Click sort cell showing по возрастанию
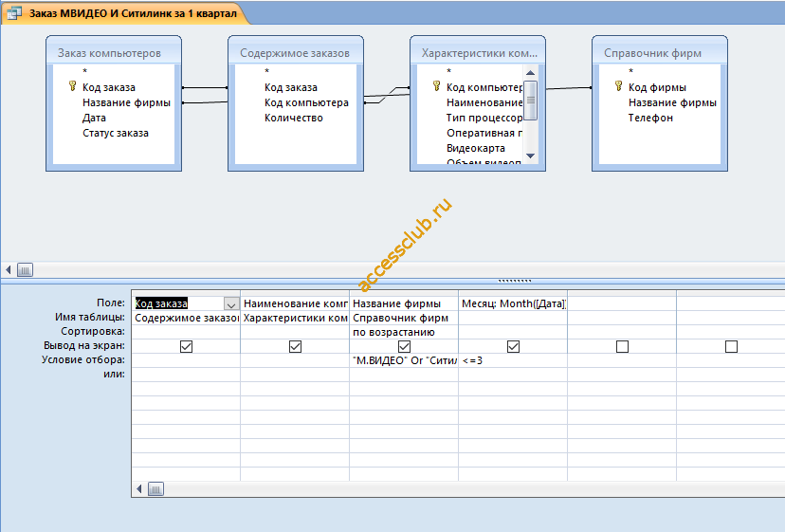Screen dimensions: 785x532 pos(404,332)
